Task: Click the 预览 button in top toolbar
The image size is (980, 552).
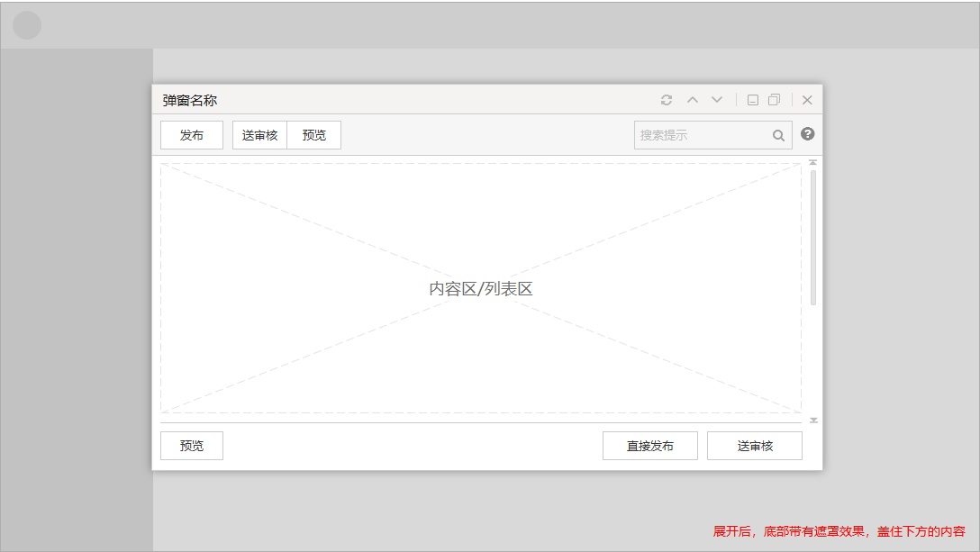Action: pos(313,135)
